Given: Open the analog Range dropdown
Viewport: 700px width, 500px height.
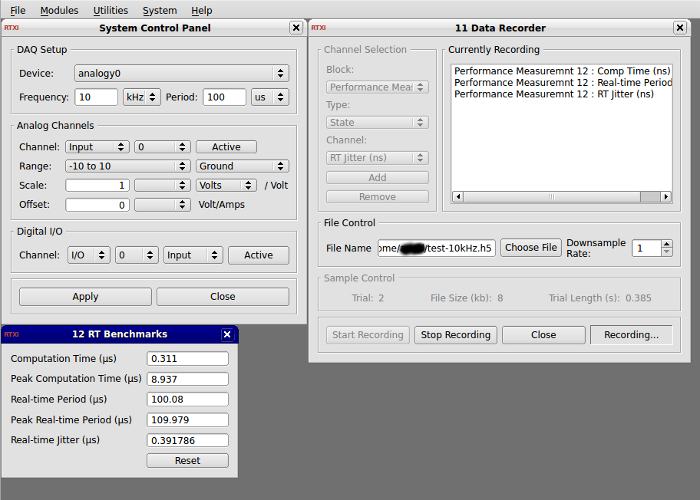Looking at the screenshot, I should click(x=126, y=166).
